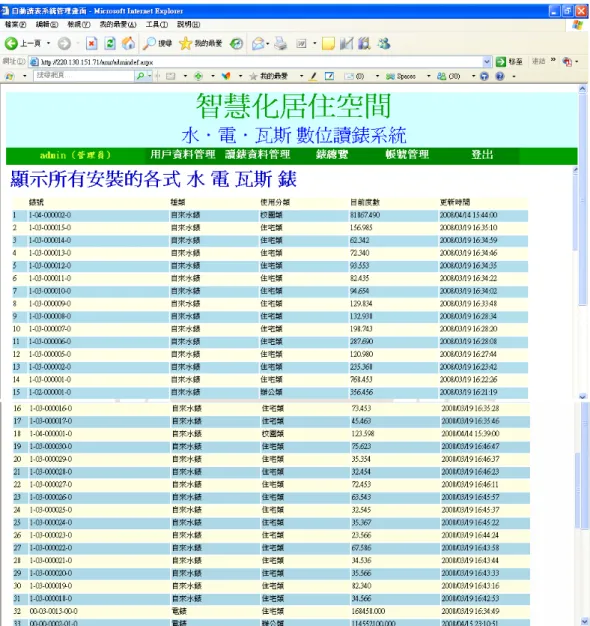Click the Edit document icon
This screenshot has width=590, height=626.
tap(301, 44)
